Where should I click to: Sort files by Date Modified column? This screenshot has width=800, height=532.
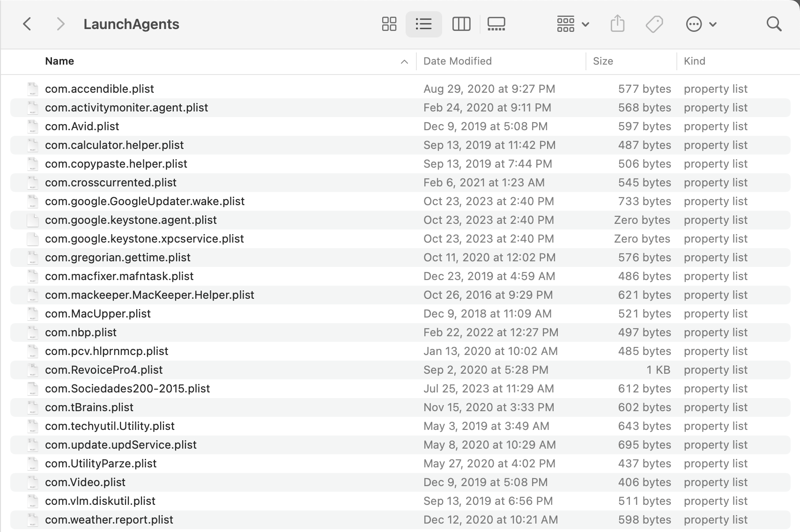point(458,61)
